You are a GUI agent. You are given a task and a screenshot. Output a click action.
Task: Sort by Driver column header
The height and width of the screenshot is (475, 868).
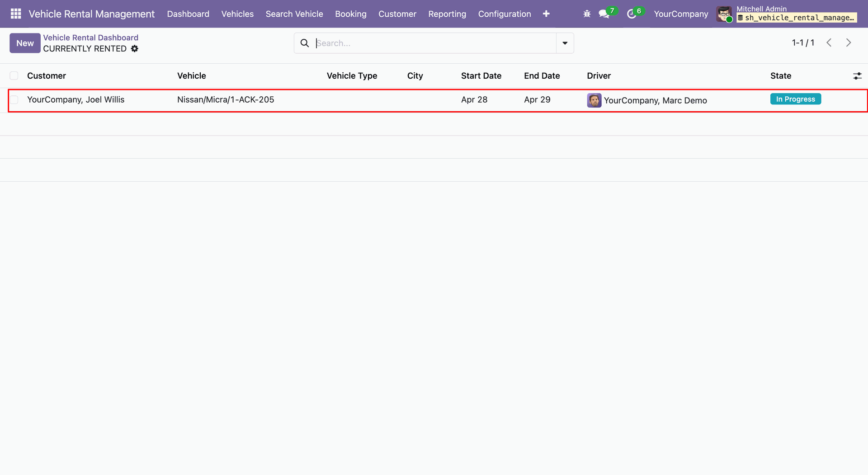599,76
